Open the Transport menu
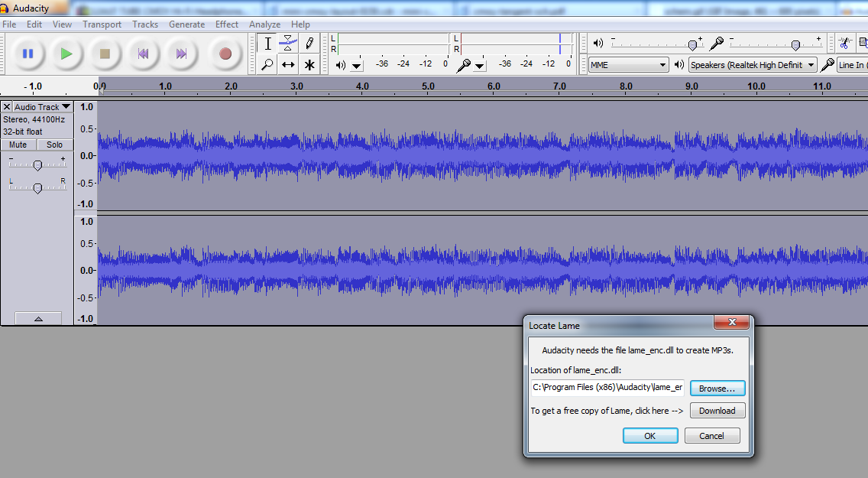 [102, 24]
